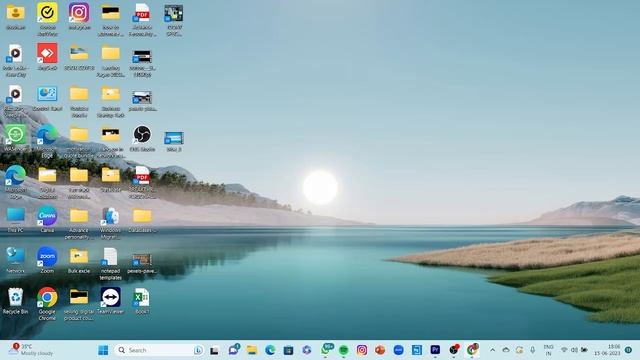
Task: Select the notepad templates file
Action: tap(110, 256)
